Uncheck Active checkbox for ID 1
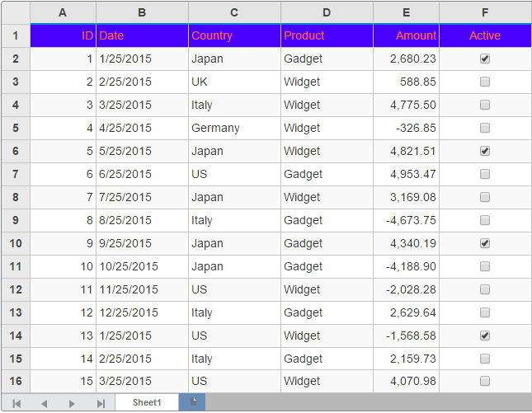Screen dimensions: 532x413 coord(485,59)
